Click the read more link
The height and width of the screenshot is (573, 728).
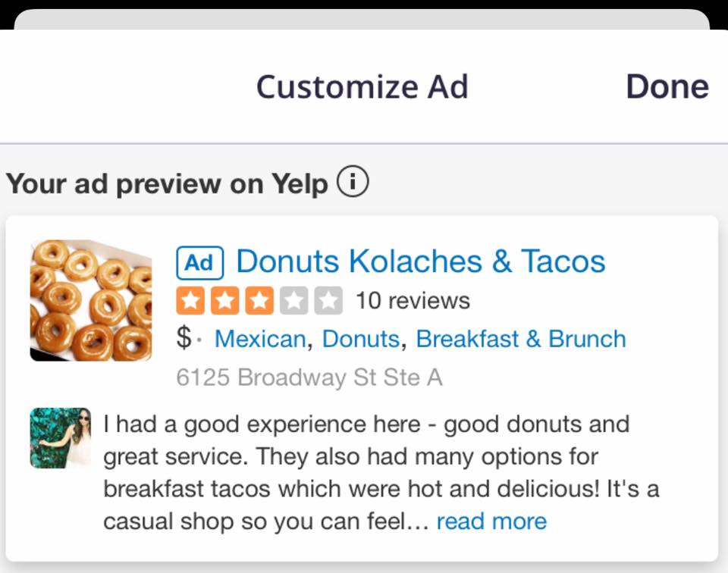pyautogui.click(x=491, y=521)
